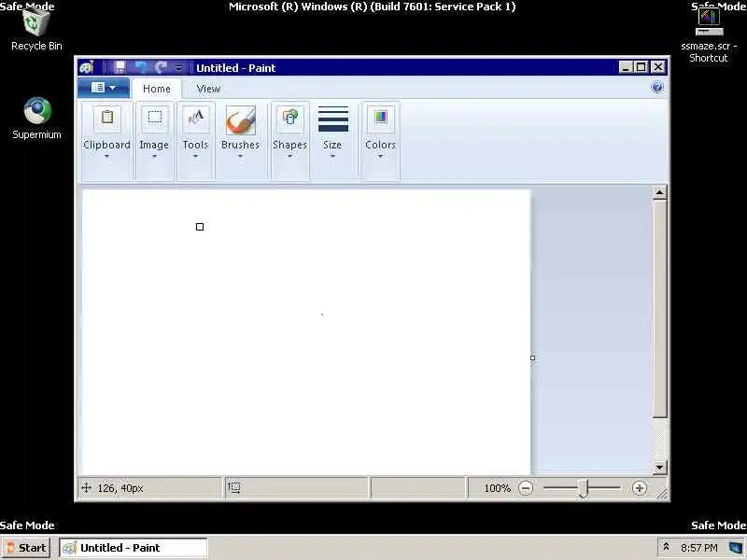Click the canvas right-edge resize handle

pos(532,357)
